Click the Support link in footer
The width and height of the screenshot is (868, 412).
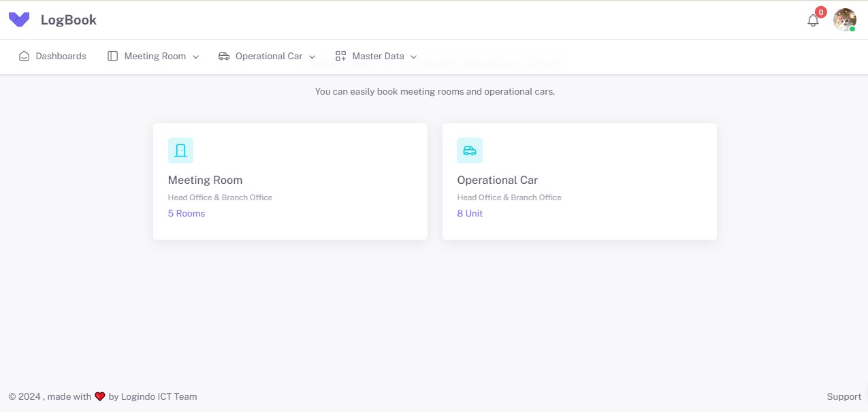[x=843, y=396]
